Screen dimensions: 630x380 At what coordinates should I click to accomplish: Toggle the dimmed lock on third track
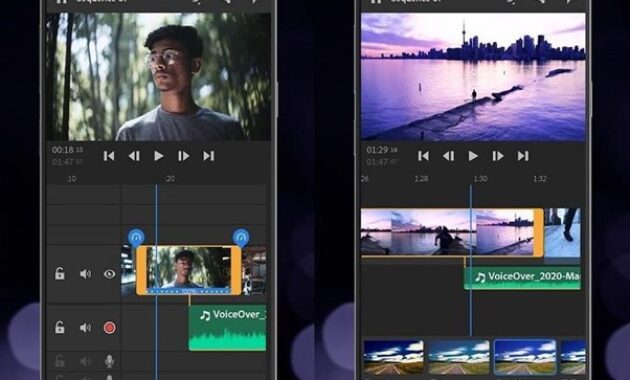coord(59,361)
